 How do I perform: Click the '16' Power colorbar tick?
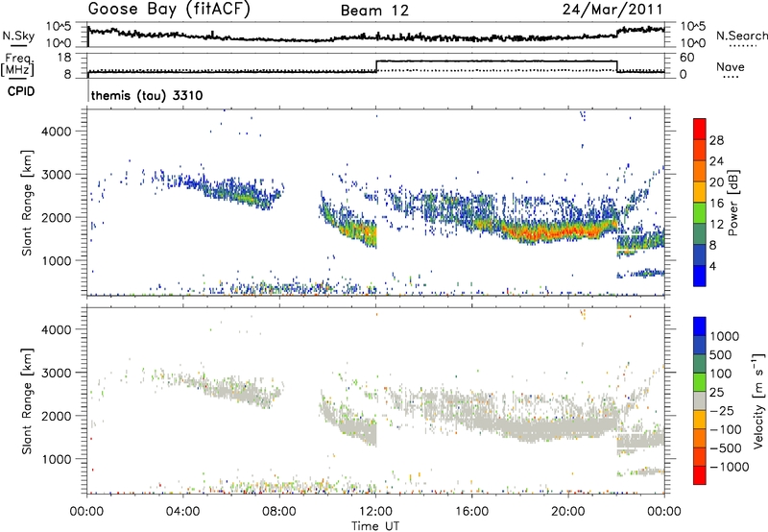click(x=716, y=204)
